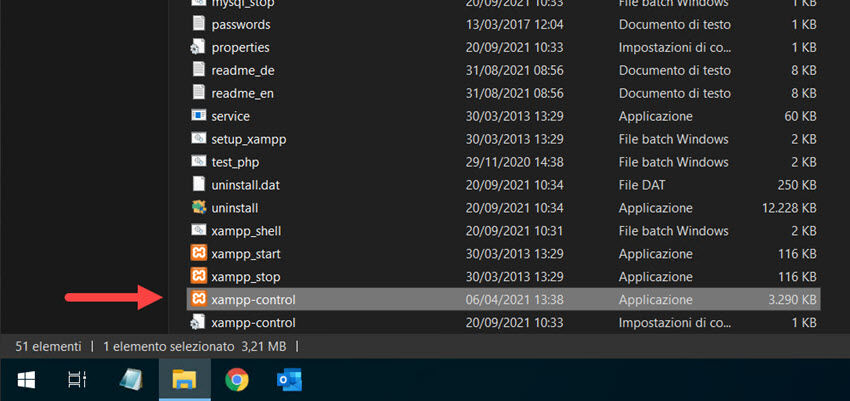This screenshot has height=401, width=850.
Task: Select the readme_de text document
Action: coord(242,70)
